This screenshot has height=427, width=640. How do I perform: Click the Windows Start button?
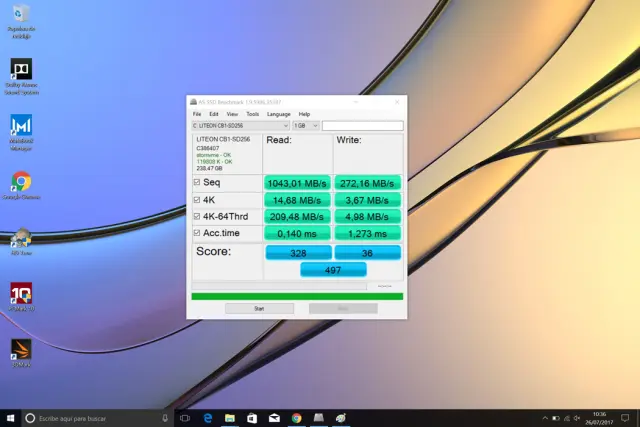9,417
